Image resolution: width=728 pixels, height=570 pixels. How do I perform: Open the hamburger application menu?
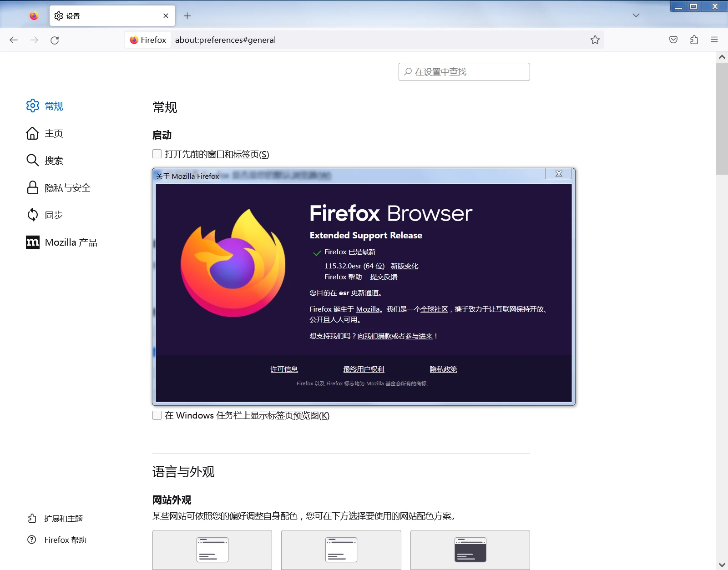pos(714,40)
